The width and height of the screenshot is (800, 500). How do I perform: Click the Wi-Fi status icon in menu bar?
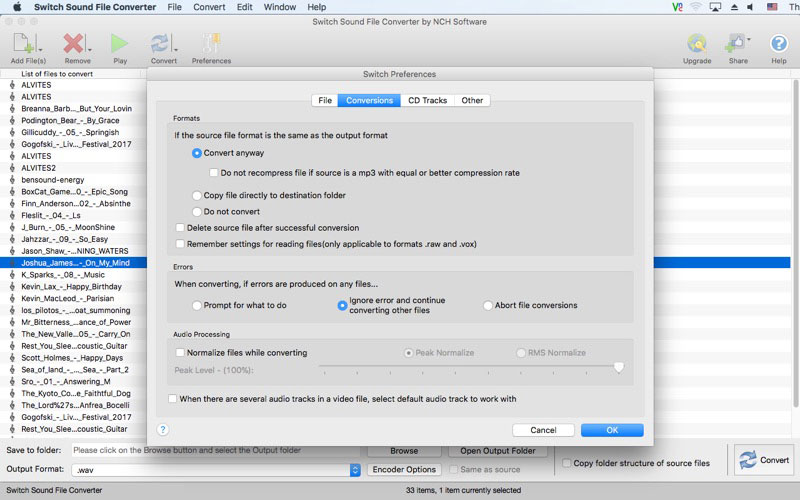point(695,7)
